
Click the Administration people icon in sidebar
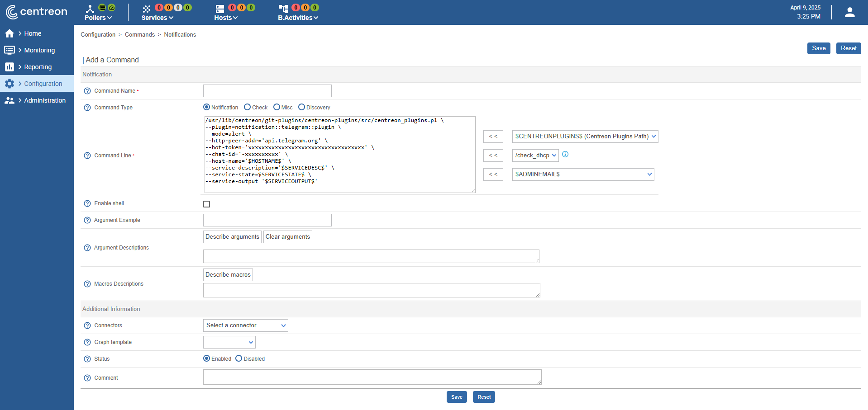click(x=10, y=100)
